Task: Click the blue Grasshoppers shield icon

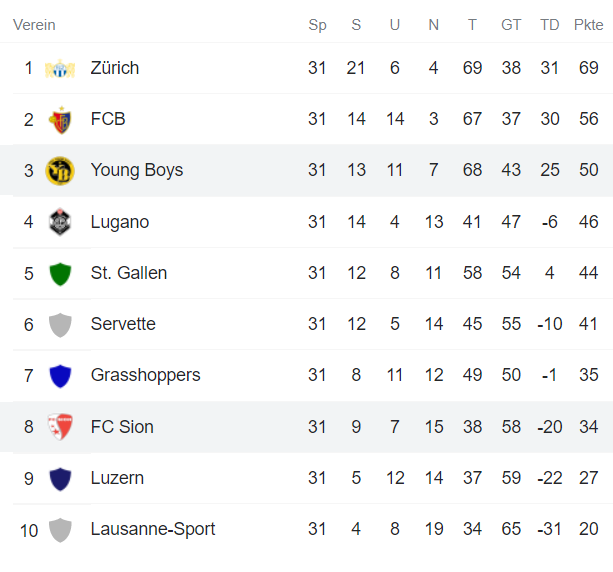Action: click(60, 376)
